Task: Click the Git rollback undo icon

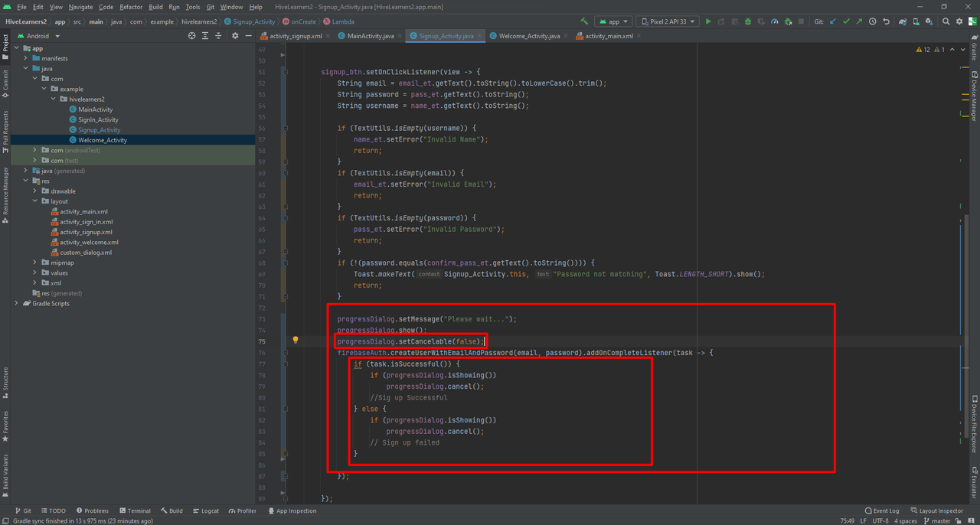Action: [886, 21]
